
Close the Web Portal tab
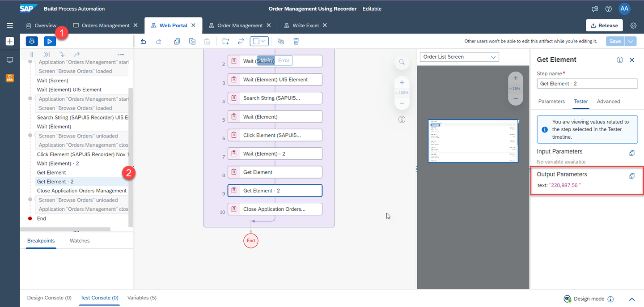point(194,26)
